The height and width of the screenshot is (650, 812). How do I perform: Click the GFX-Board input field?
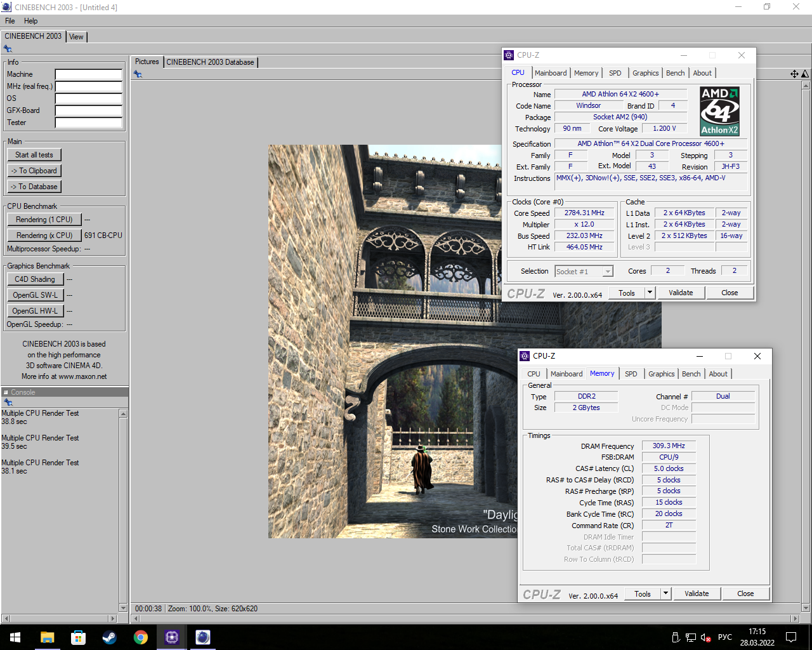tap(88, 110)
